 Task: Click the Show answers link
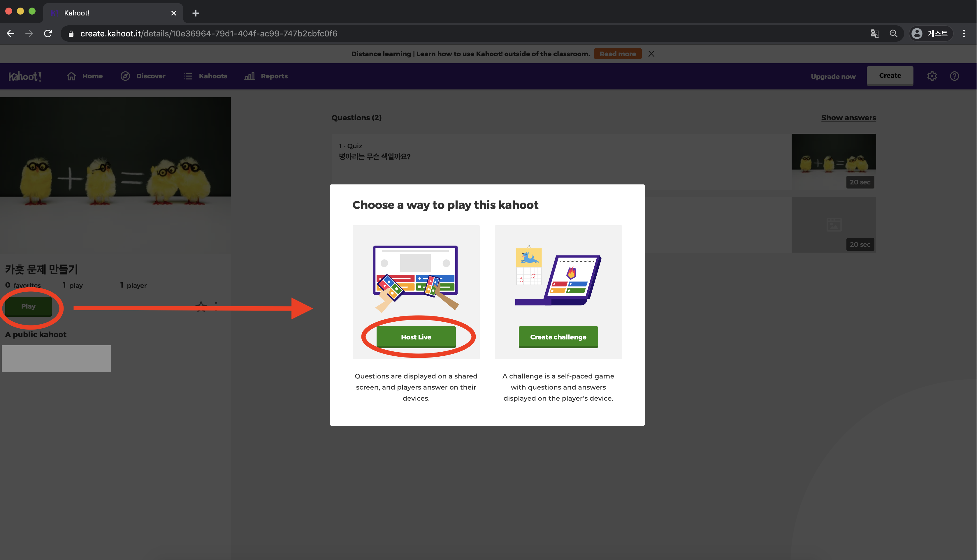click(x=848, y=118)
